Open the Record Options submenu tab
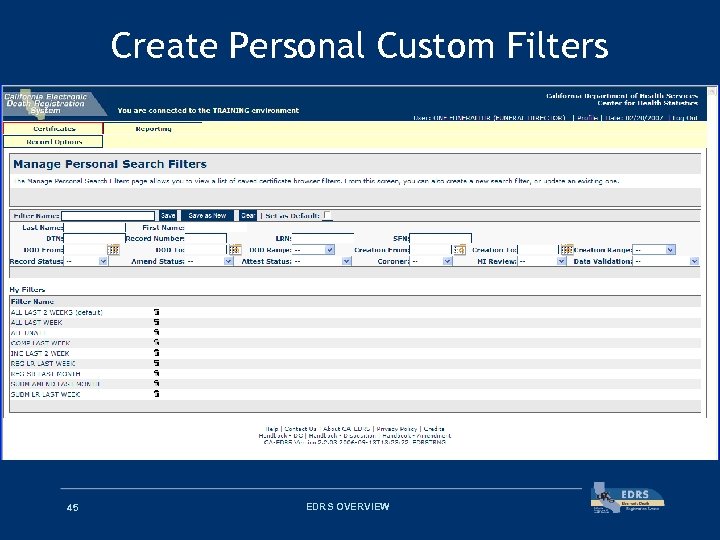The image size is (720, 540). coord(53,142)
